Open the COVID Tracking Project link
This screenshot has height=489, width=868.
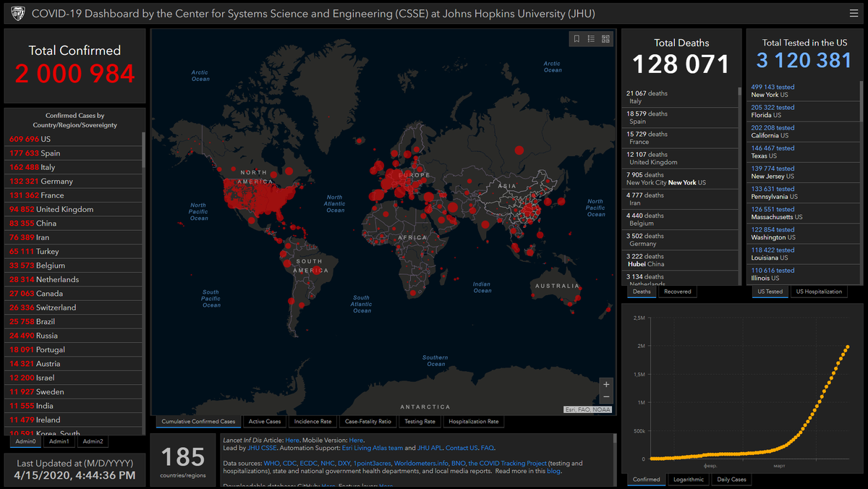point(508,463)
